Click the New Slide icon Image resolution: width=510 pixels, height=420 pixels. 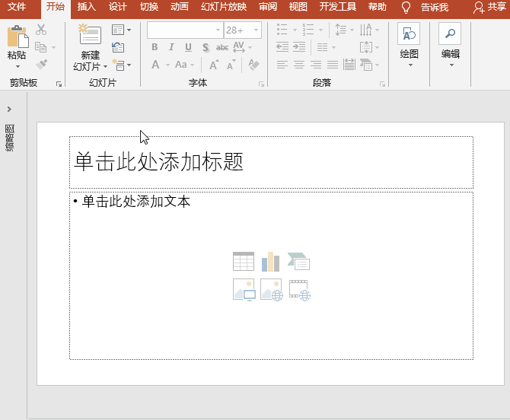click(90, 34)
